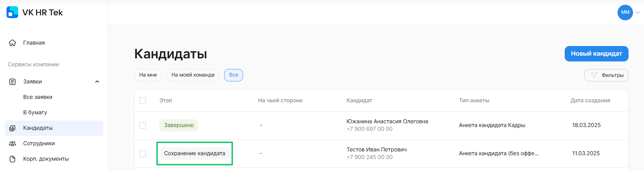Click the funnel icon in Фильтры
The width and height of the screenshot is (644, 171).
tap(594, 75)
